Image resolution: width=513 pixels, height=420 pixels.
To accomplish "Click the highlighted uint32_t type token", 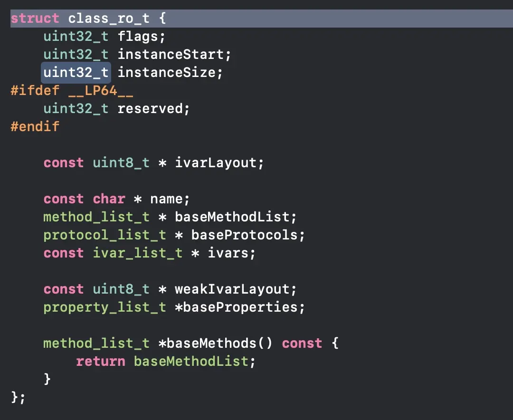I will (76, 72).
